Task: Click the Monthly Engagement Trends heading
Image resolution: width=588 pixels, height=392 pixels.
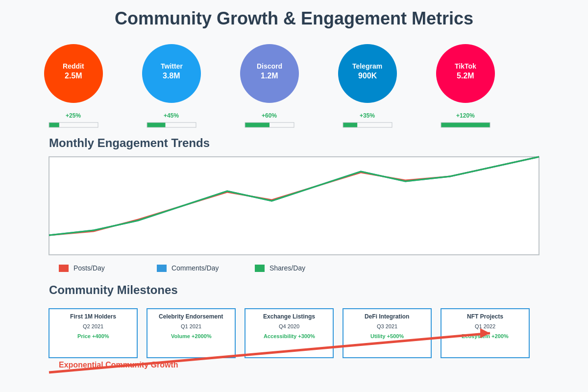Action: pyautogui.click(x=129, y=143)
